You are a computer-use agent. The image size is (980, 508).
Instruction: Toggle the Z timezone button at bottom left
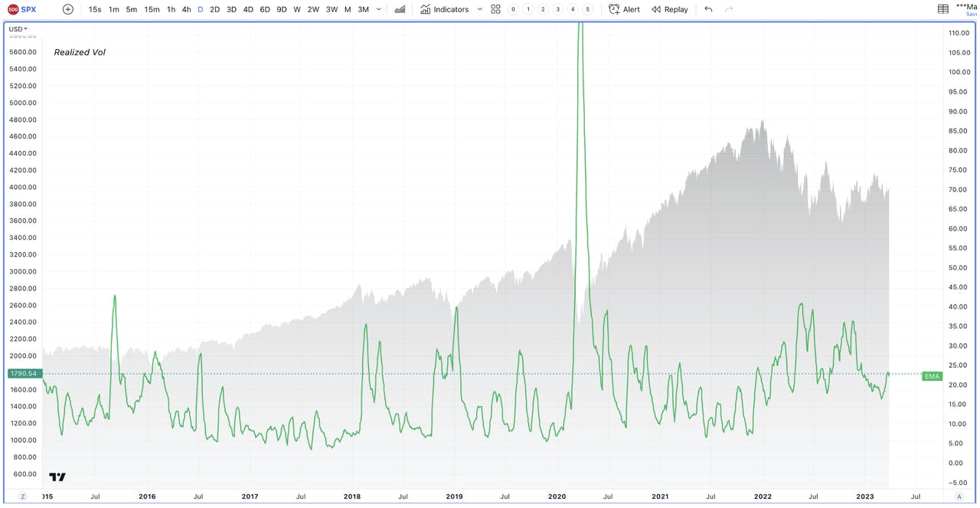coord(22,497)
